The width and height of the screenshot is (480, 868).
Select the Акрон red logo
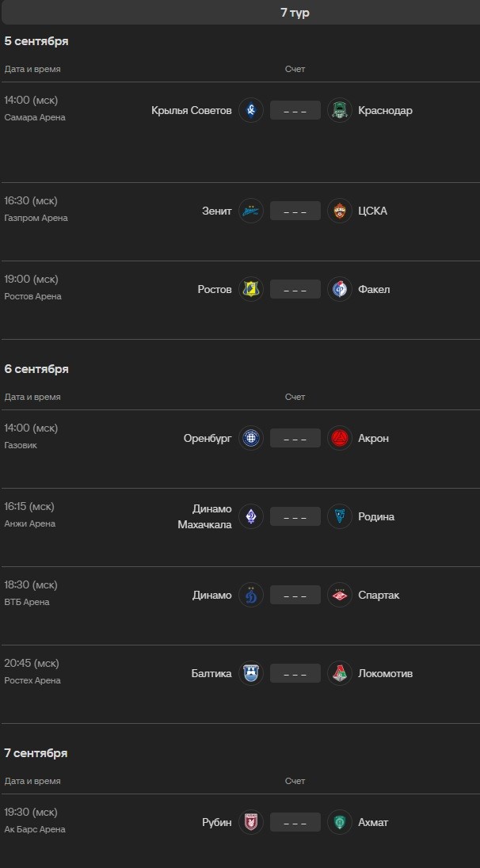[339, 438]
